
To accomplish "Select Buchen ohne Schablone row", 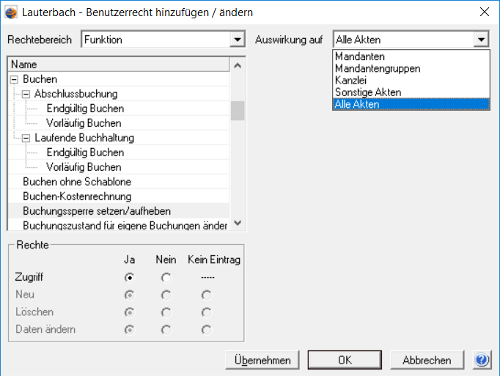I will tap(119, 182).
